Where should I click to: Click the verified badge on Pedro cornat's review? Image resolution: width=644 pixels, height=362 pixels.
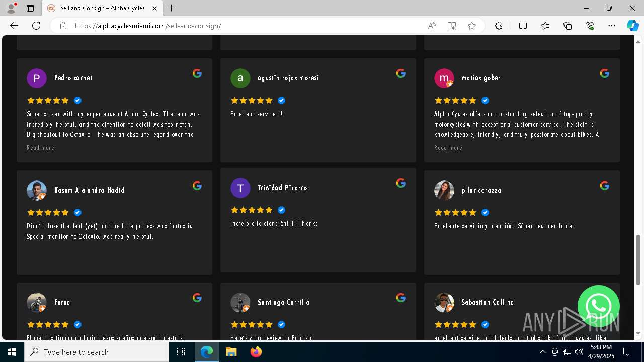77,101
